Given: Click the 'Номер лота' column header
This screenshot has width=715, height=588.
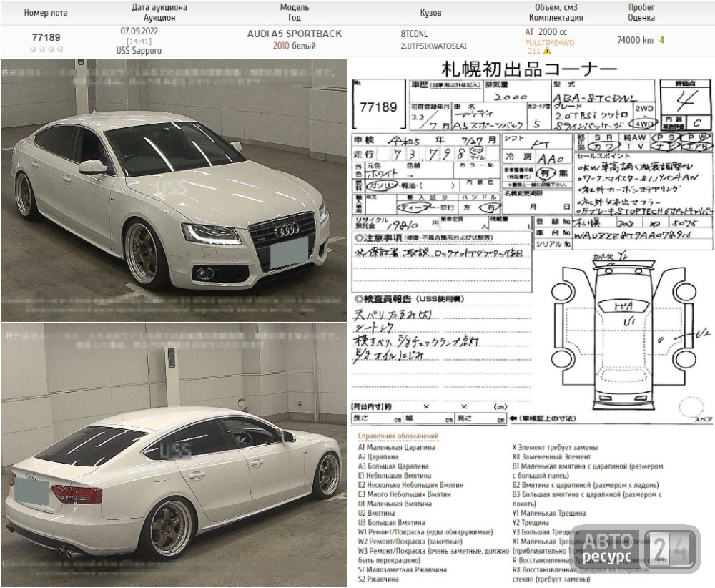Looking at the screenshot, I should click(46, 13).
